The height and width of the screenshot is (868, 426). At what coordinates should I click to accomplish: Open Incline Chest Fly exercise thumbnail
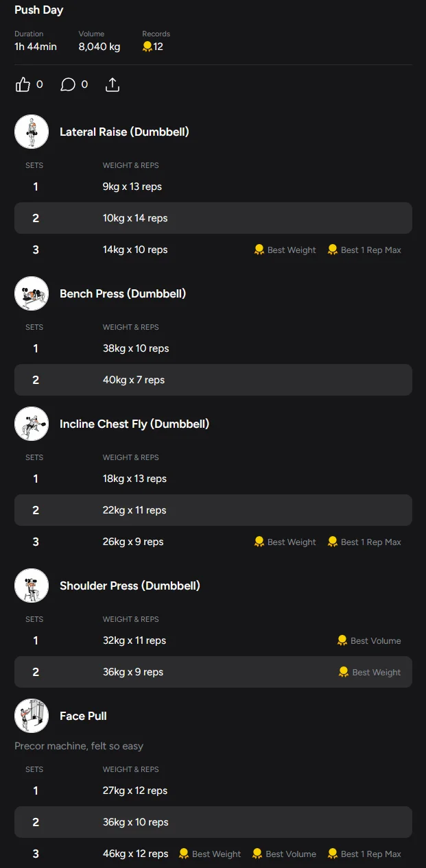(x=32, y=424)
